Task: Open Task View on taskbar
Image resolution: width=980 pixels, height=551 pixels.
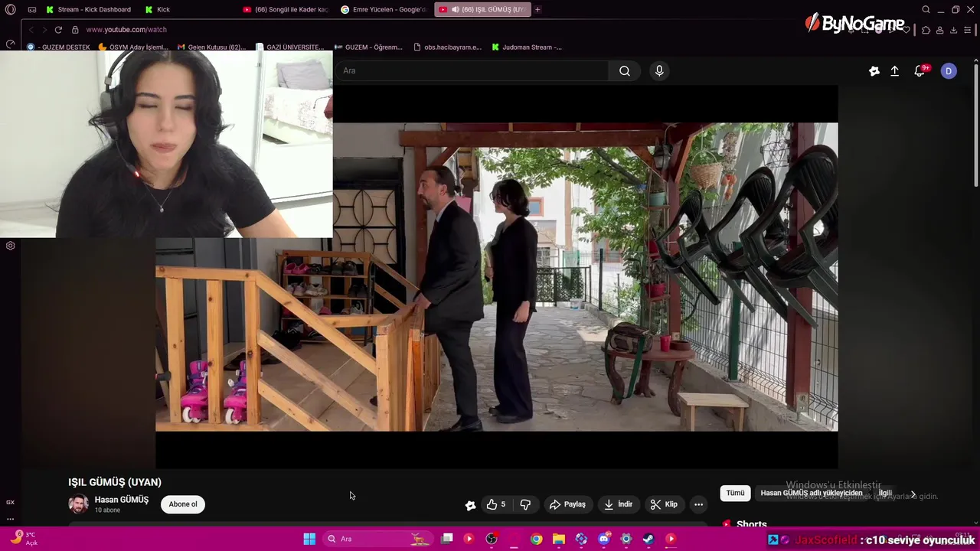Action: 447,539
